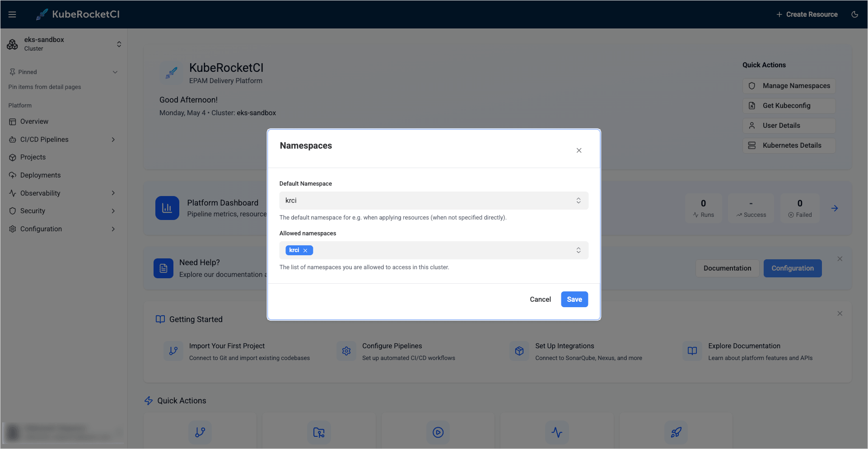Click the activity pulse quick action tile
The image size is (868, 449).
click(557, 431)
